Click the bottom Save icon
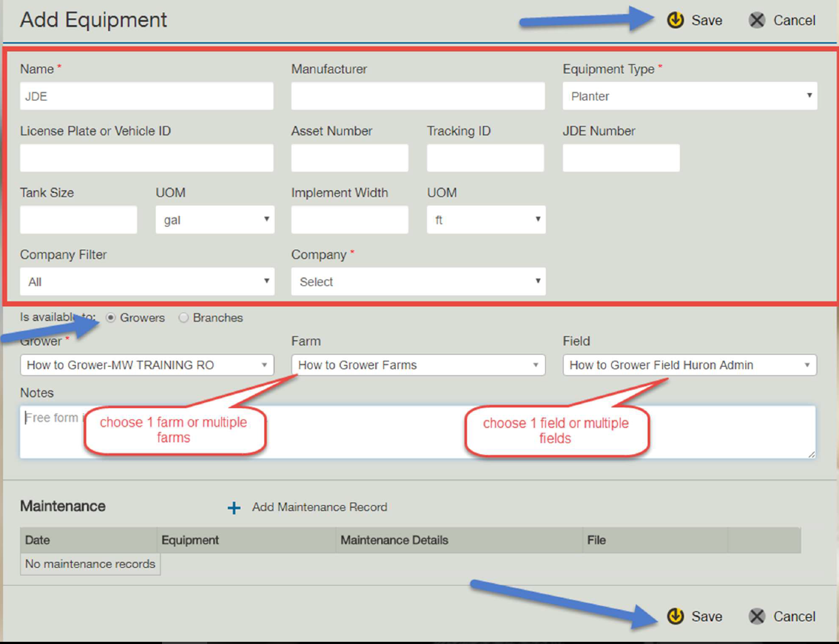This screenshot has width=839, height=644. pyautogui.click(x=675, y=616)
